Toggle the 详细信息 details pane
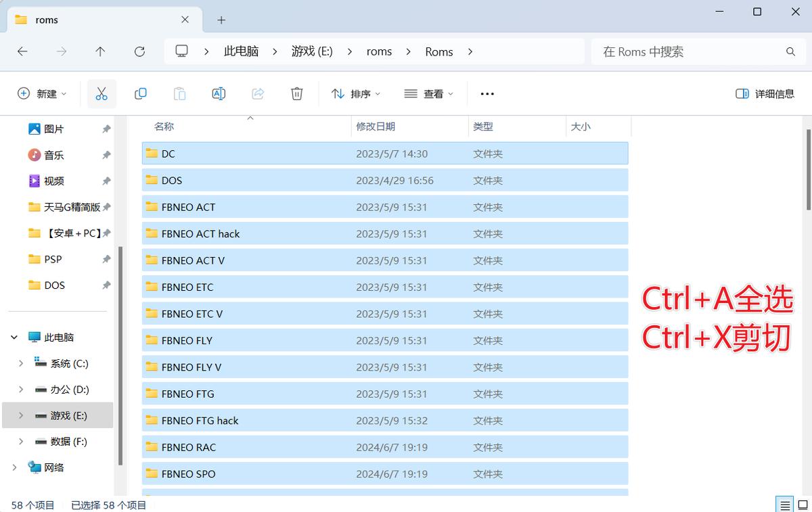Screen dimensions: 812x512 coord(764,93)
